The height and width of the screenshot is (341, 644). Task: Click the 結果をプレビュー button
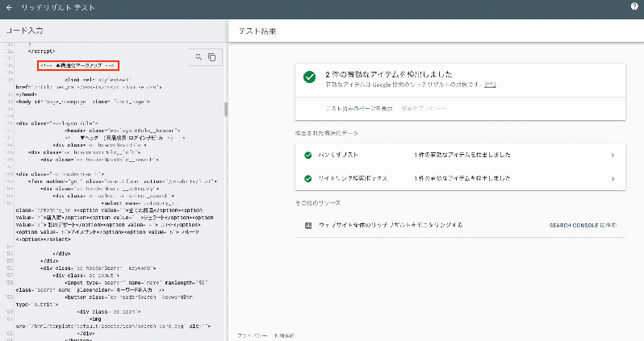pos(424,109)
